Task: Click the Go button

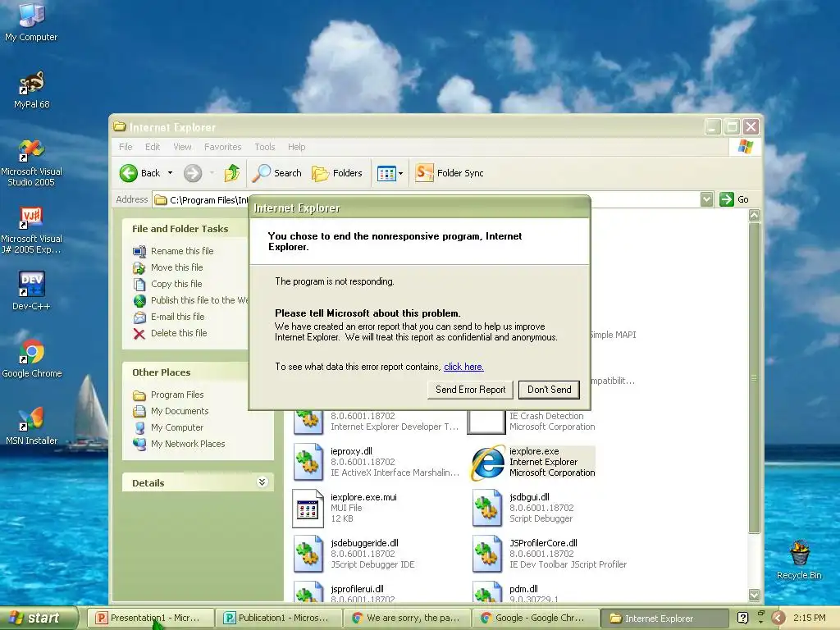Action: point(734,199)
